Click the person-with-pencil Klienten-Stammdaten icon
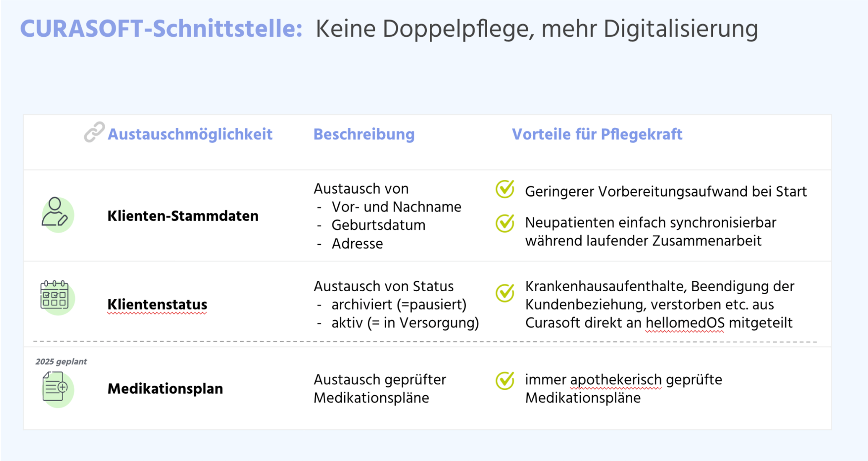 click(x=55, y=213)
